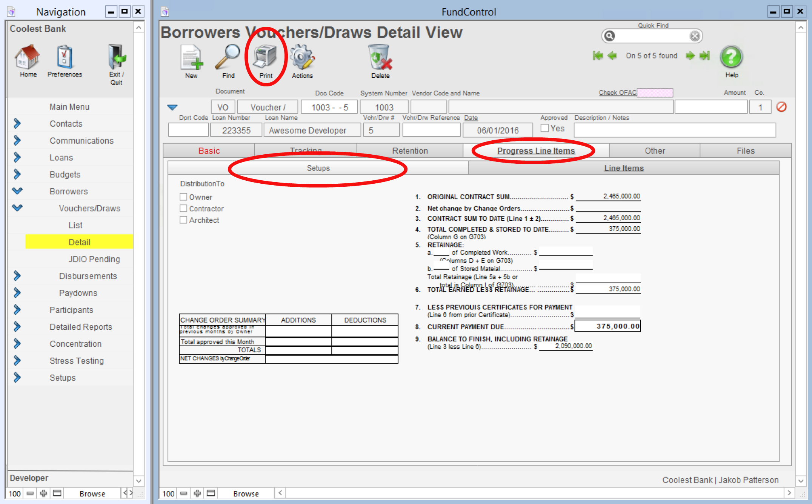Viewport: 812px width, 504px height.
Task: Open Help green question icon
Action: click(731, 57)
